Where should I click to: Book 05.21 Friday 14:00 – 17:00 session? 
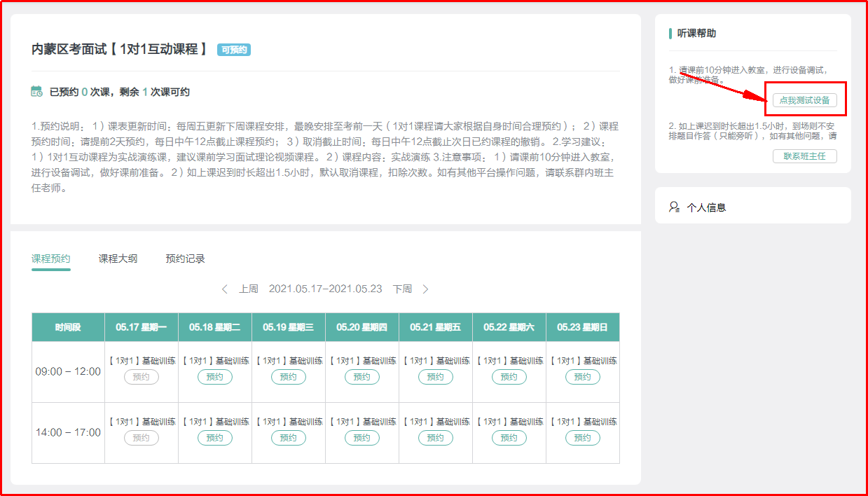436,438
